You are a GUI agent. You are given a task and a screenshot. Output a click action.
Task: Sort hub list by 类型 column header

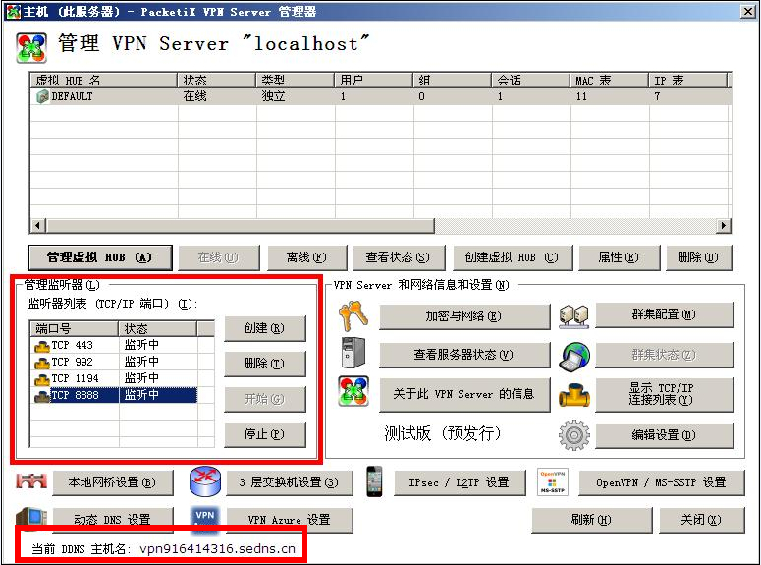click(x=295, y=80)
